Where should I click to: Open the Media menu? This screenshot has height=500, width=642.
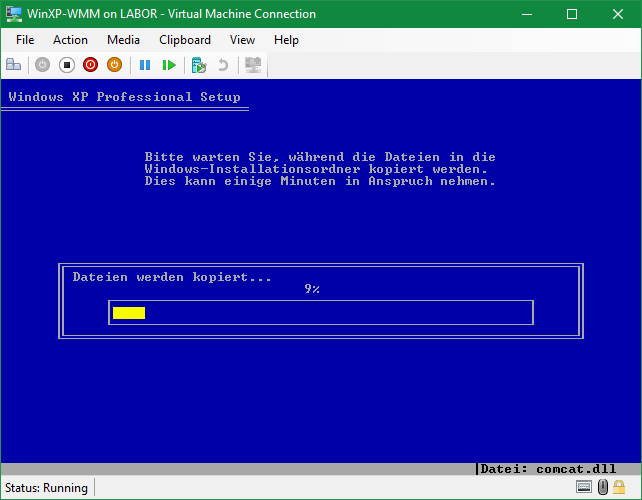tap(123, 40)
